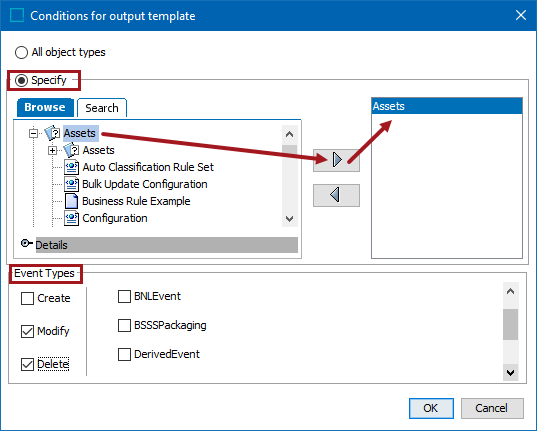Click the Configuration item icon
Viewport: 537px width, 431px height.
coord(72,218)
